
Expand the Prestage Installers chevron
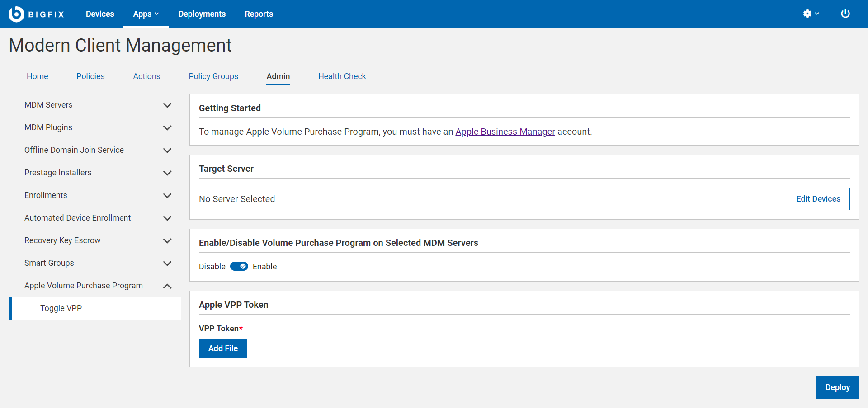tap(167, 173)
